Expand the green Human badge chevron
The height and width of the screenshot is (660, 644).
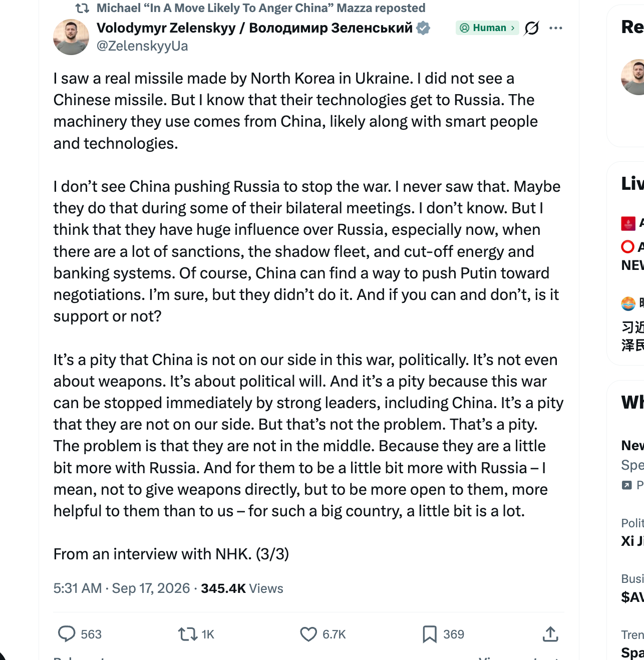tap(512, 28)
